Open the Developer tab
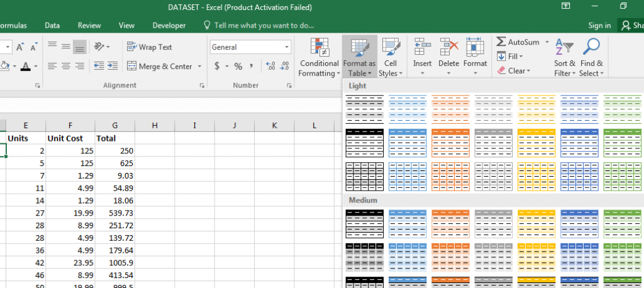This screenshot has width=644, height=288. 169,26
